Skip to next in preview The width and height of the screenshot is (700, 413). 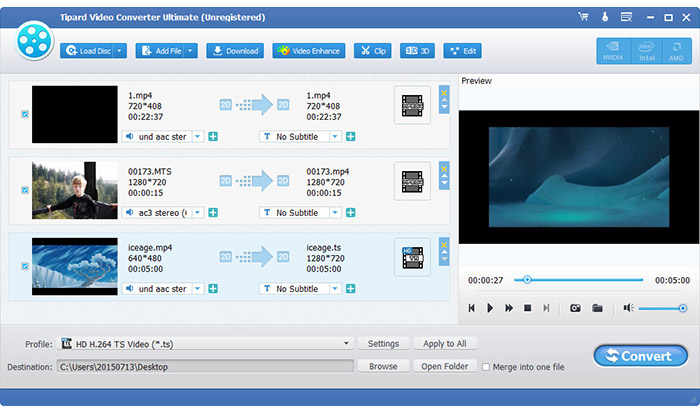[x=546, y=308]
